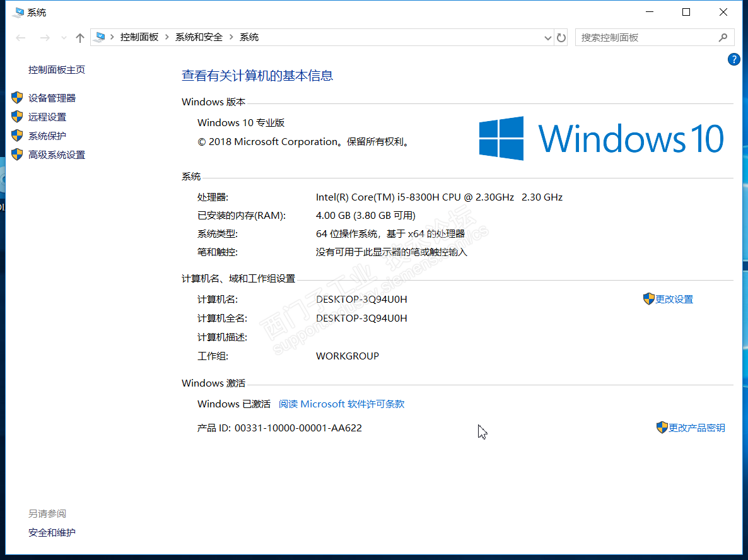Minimize the 系统 window
The width and height of the screenshot is (748, 560).
click(649, 13)
